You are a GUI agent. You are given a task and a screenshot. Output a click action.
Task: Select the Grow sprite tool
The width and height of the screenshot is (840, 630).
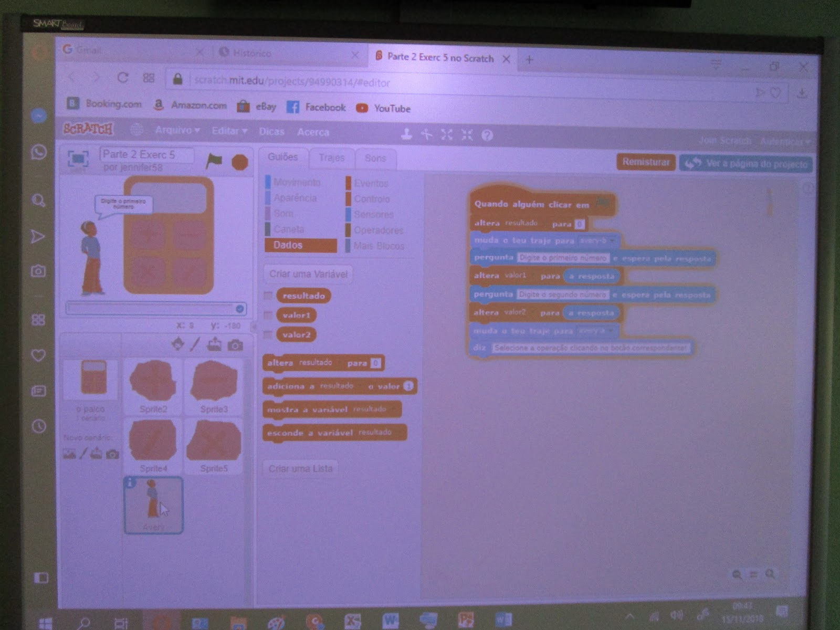pos(447,135)
